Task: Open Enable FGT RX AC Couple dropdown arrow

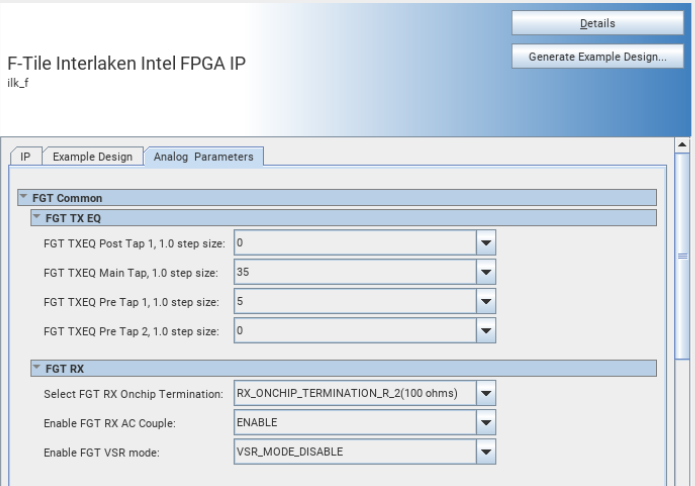Action: [x=486, y=422]
